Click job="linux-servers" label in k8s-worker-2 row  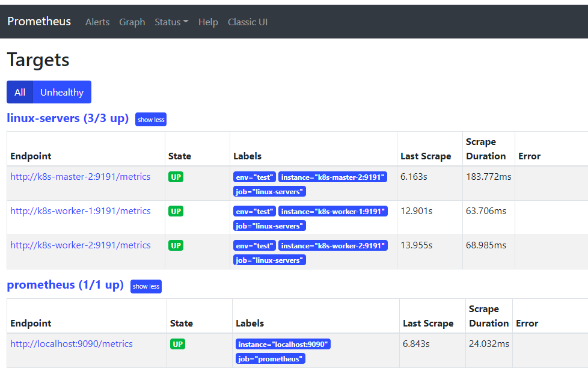[x=269, y=260]
